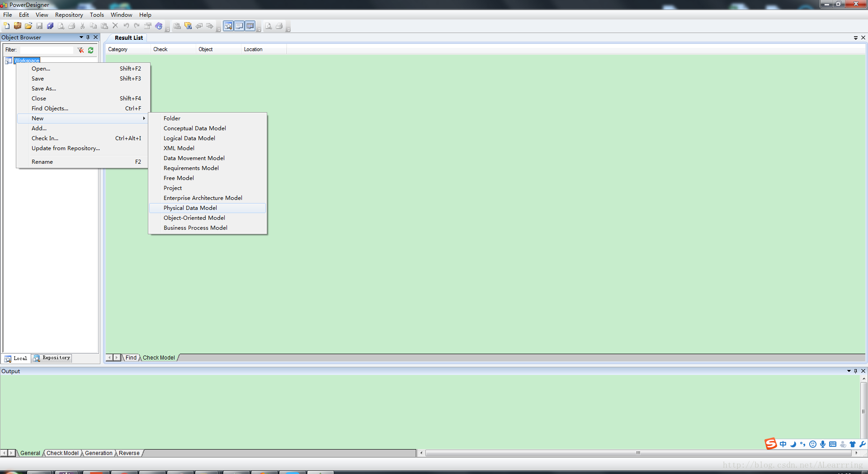Image resolution: width=868 pixels, height=474 pixels.
Task: Click the Sogou microphone voice input icon
Action: coord(823,444)
